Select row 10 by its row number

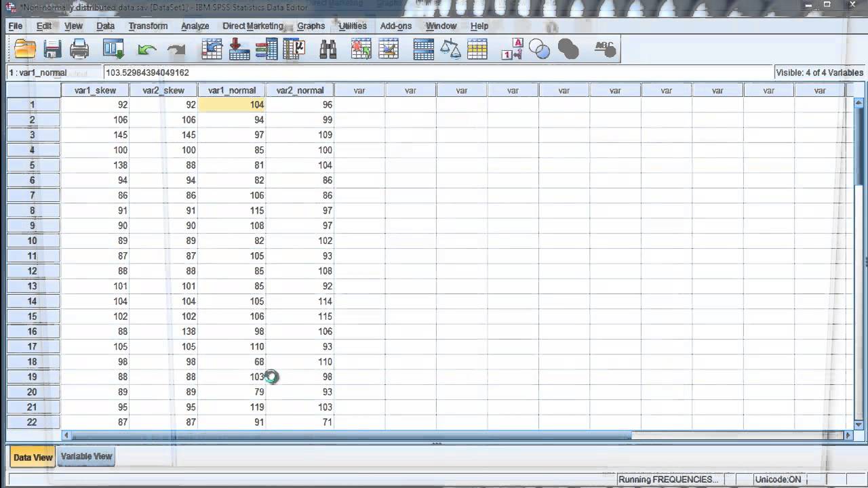click(x=33, y=241)
